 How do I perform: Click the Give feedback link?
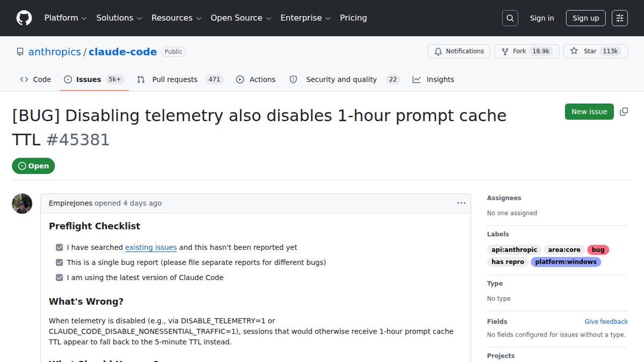[x=606, y=322]
